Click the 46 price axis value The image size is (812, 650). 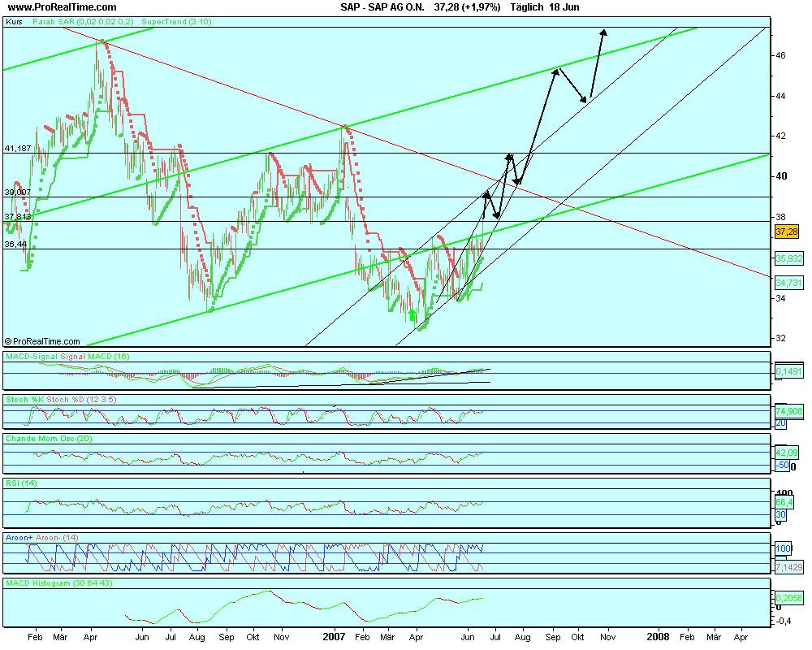pos(780,55)
